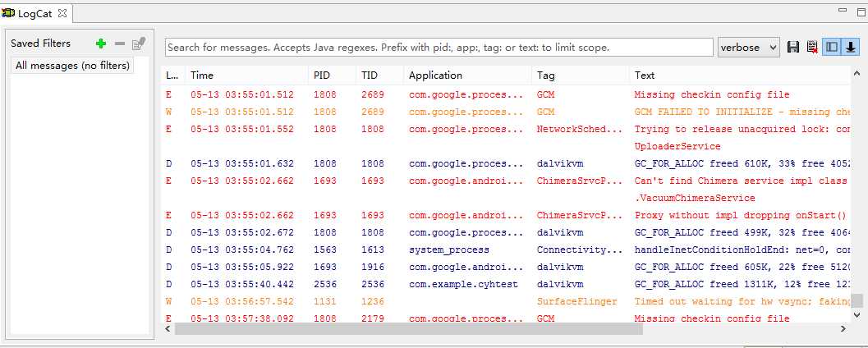Toggle Scroll Lock down-arrow button

click(x=850, y=48)
